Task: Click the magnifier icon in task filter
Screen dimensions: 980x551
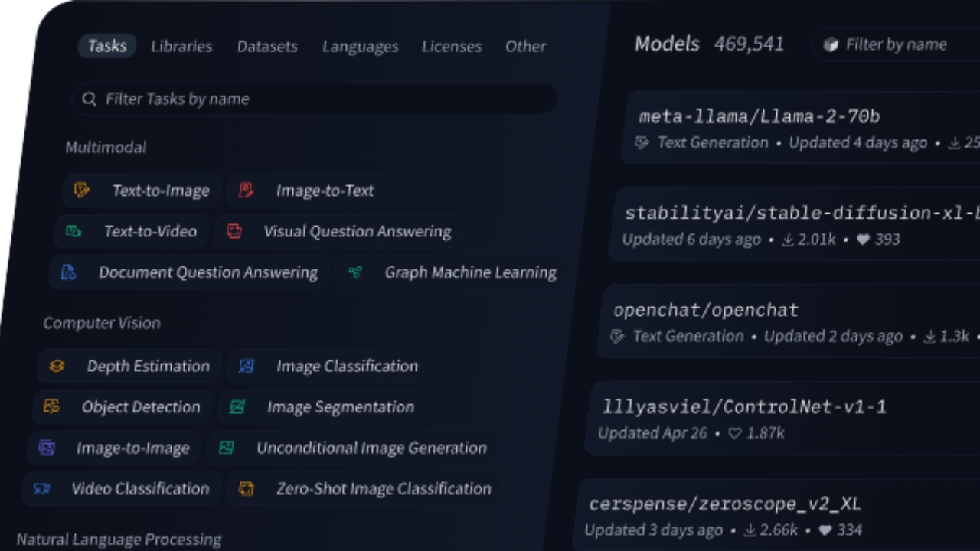Action: click(x=90, y=99)
